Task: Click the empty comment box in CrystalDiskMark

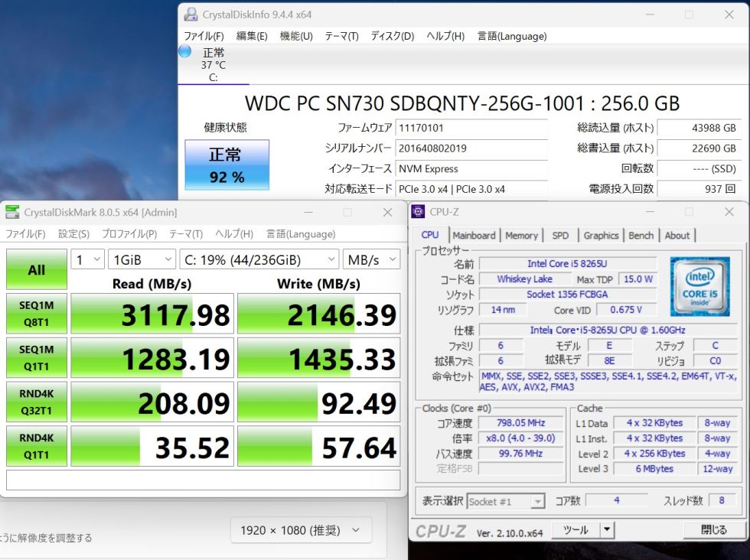Action: tap(204, 480)
